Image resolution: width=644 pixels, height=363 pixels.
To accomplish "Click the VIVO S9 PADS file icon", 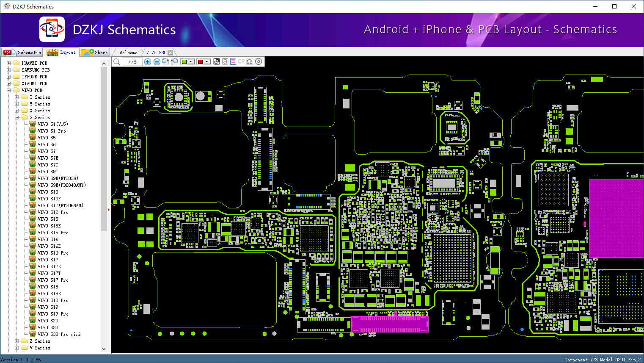I will [x=33, y=172].
